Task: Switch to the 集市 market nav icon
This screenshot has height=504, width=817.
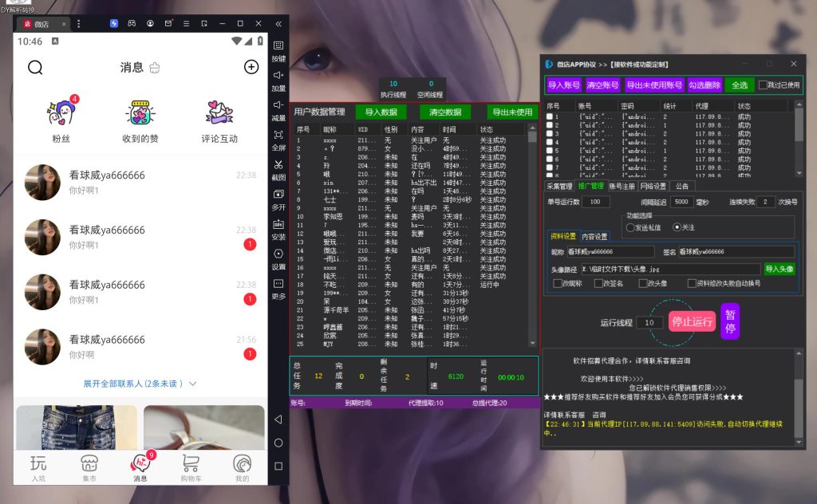Action: 89,467
